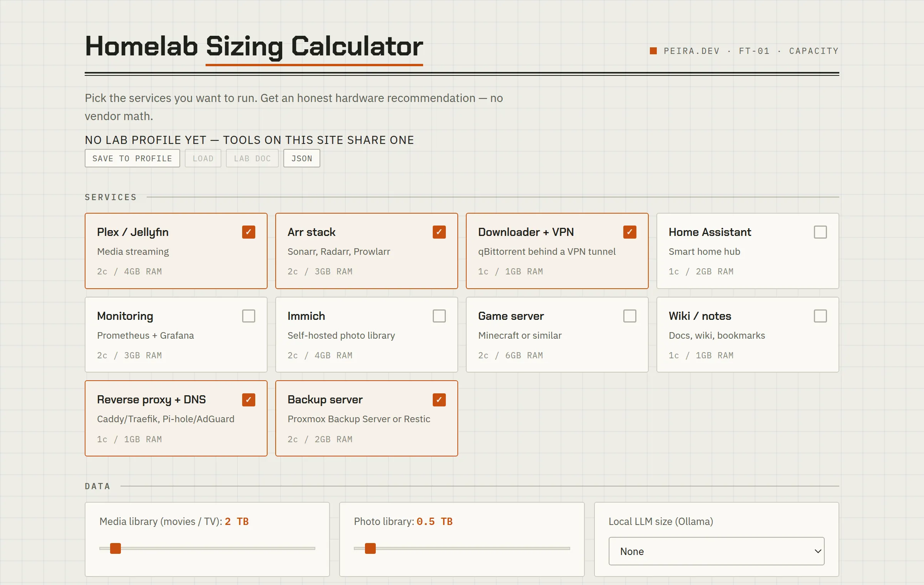
Task: Click the Load button
Action: pos(203,158)
